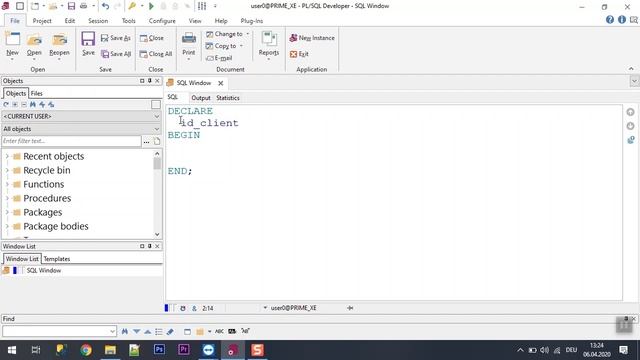The image size is (640, 360).
Task: Click the filter options ellipsis button
Action: coord(146,141)
